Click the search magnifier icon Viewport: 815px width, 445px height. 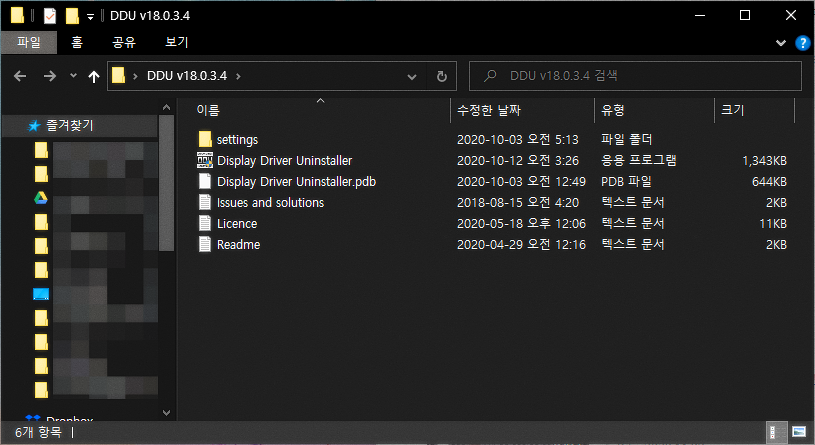point(490,76)
